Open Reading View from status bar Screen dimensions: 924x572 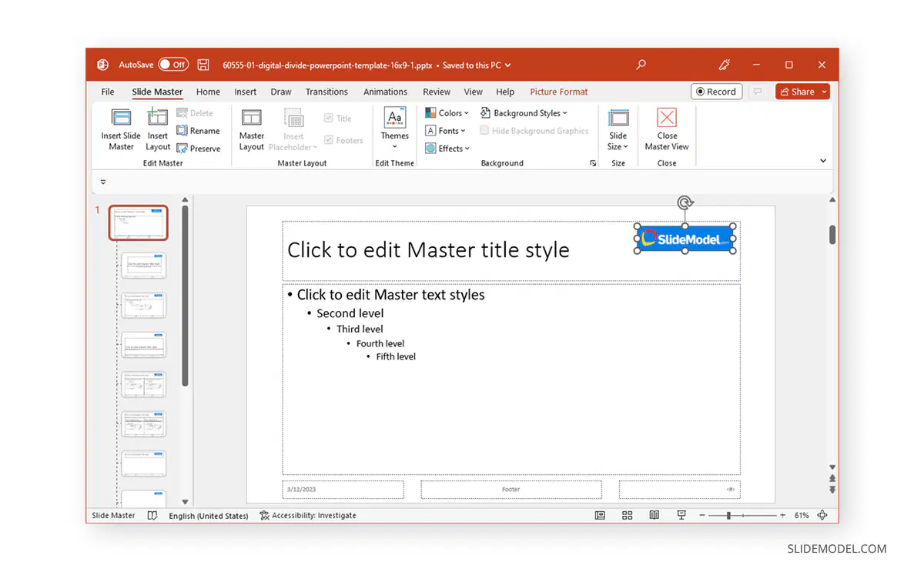654,516
